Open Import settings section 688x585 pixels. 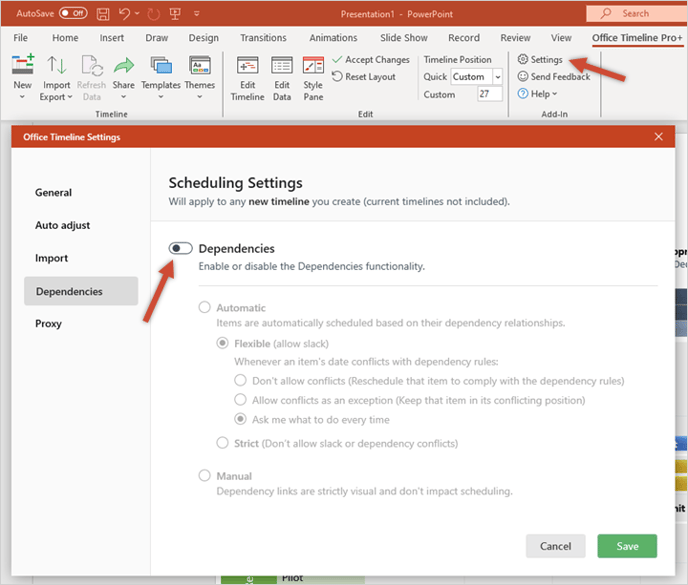tap(51, 258)
